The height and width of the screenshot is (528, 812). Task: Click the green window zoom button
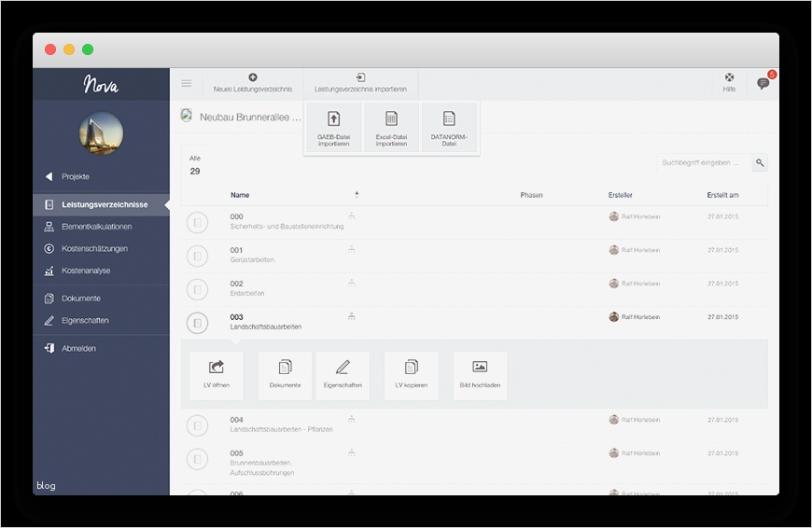click(x=88, y=49)
